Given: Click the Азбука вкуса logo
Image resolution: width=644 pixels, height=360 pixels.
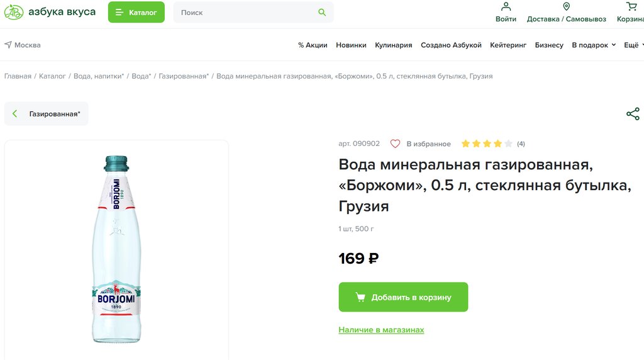Looking at the screenshot, I should click(x=50, y=12).
